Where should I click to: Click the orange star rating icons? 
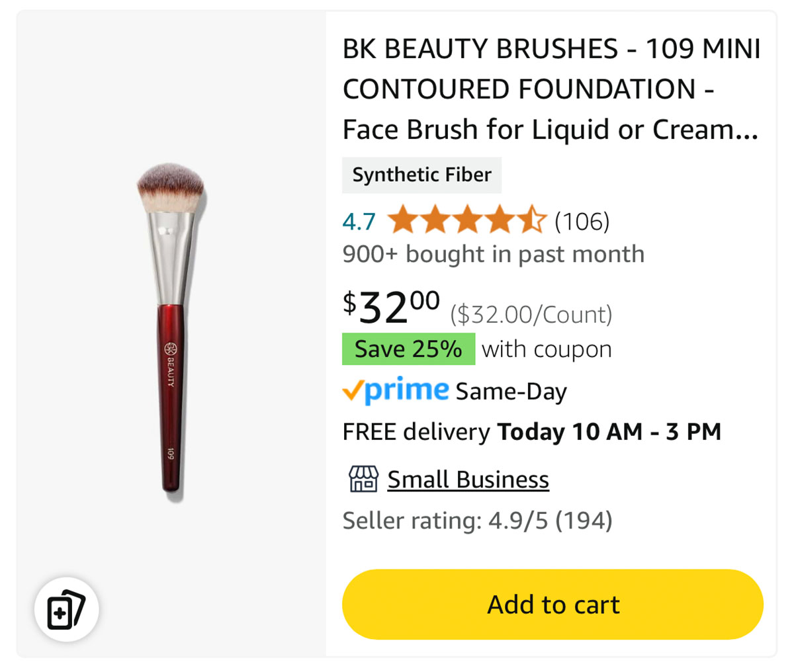coord(467,220)
